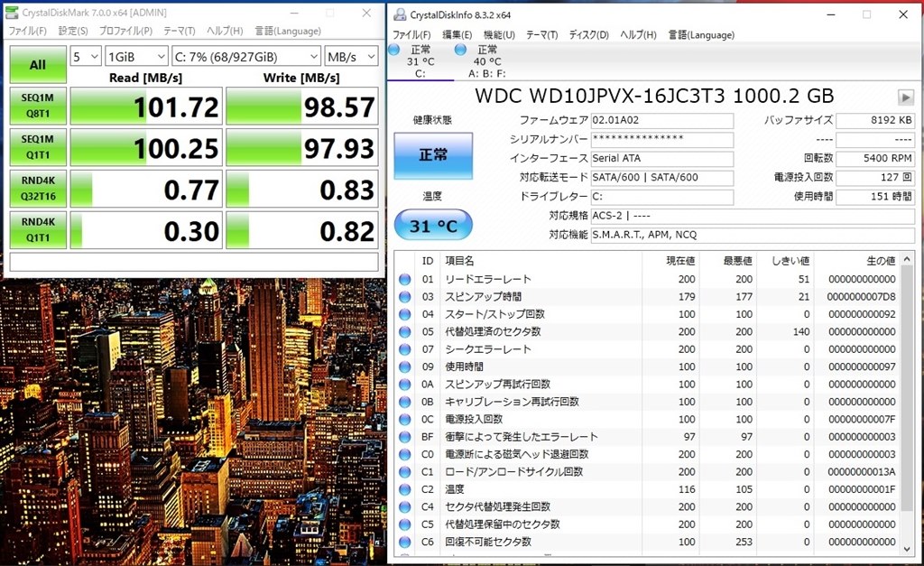Open CrystalDiskMark ファイル(F) menu
924x566 pixels.
(27, 31)
